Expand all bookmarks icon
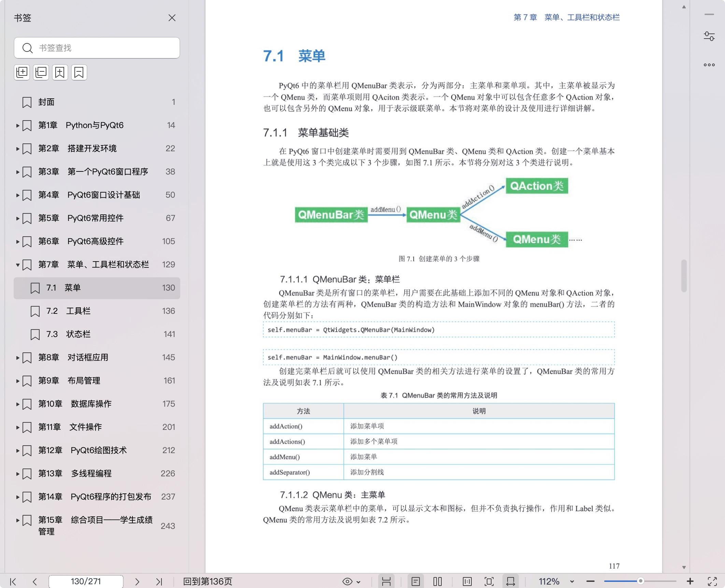The width and height of the screenshot is (725, 588). (22, 72)
